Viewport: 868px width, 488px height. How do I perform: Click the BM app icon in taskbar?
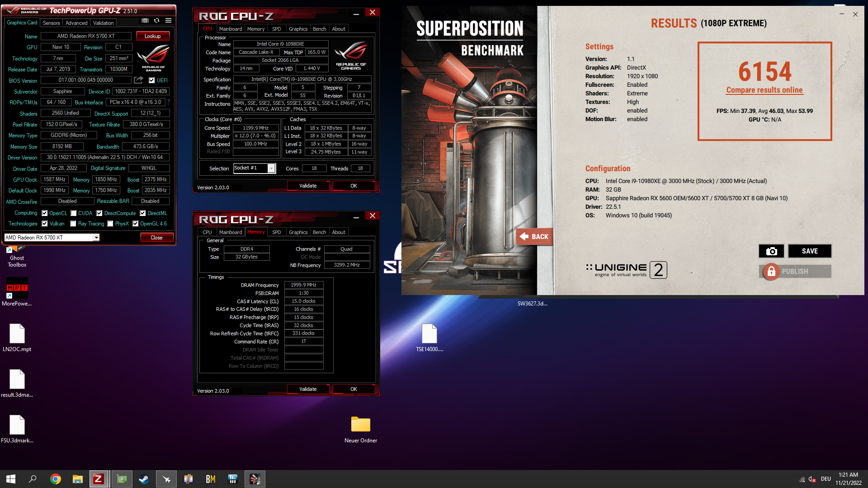pyautogui.click(x=211, y=479)
